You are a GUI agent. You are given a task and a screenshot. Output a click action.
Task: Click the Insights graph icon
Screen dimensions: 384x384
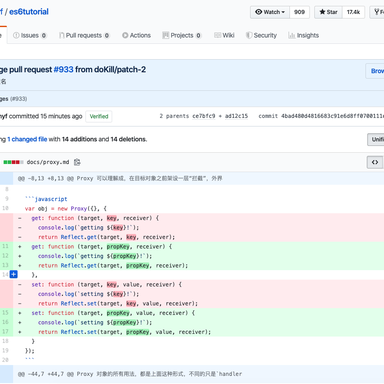click(x=291, y=35)
